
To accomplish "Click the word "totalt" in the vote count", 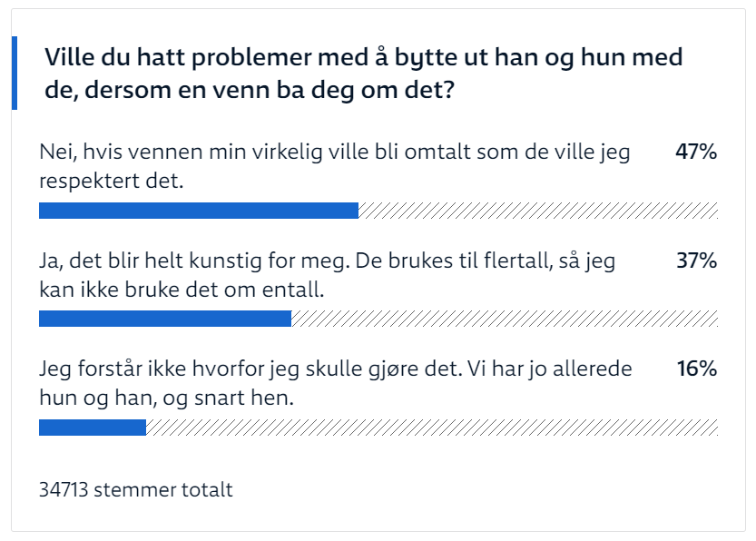I will pyautogui.click(x=209, y=490).
